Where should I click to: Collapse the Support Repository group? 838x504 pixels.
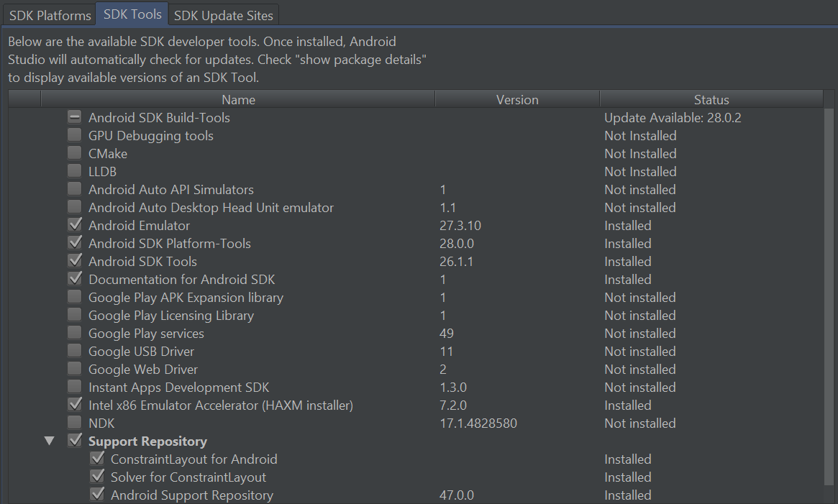pyautogui.click(x=49, y=441)
